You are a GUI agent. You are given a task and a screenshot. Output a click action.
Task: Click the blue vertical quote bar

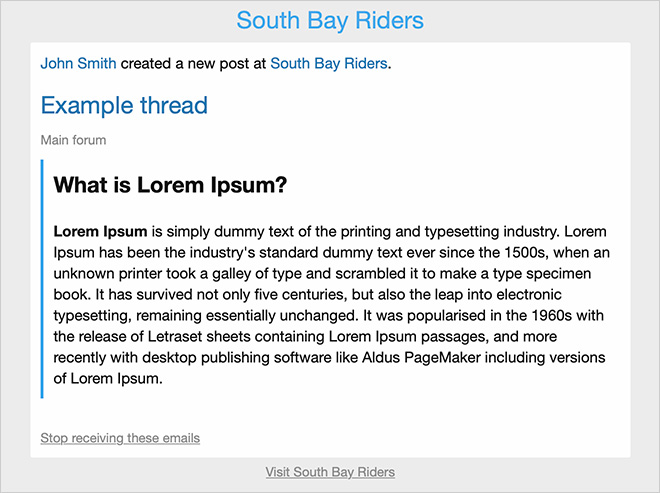click(x=42, y=279)
